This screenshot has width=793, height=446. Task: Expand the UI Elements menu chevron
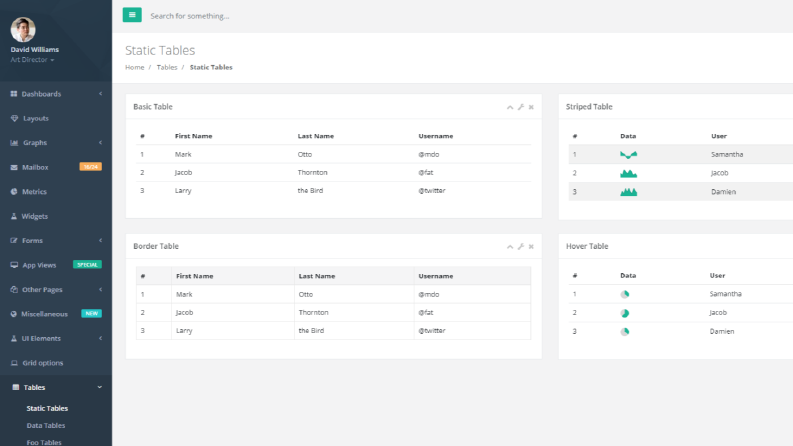100,338
